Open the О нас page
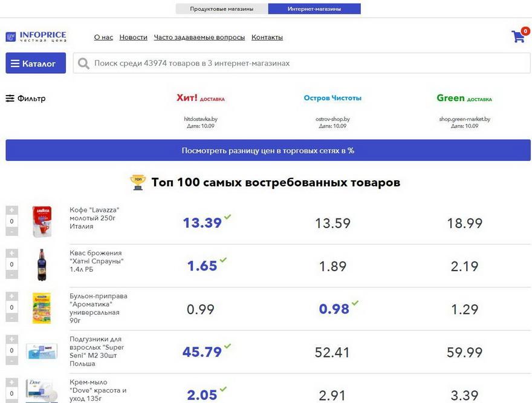 [x=103, y=38]
